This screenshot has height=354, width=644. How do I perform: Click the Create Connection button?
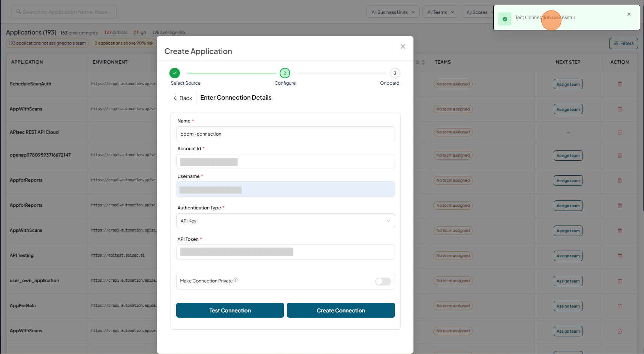(341, 310)
